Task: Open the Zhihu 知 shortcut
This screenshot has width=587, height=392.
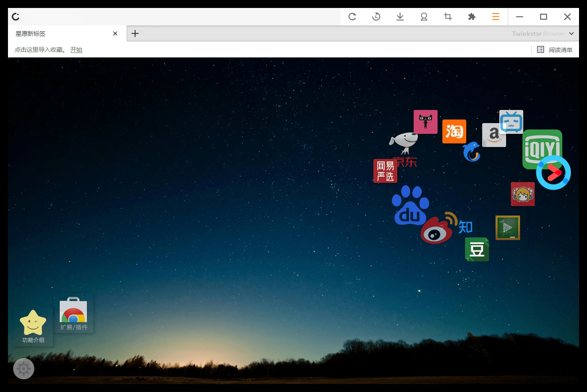Action: point(465,227)
